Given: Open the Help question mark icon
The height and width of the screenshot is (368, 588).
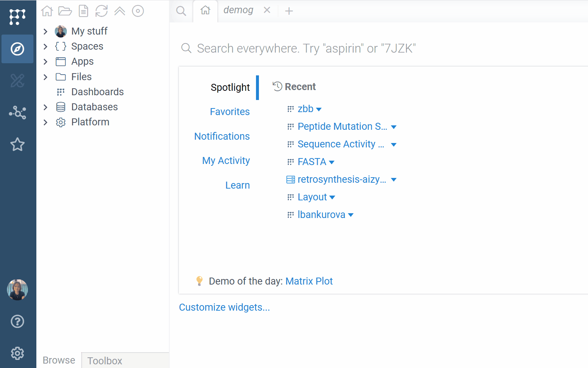Looking at the screenshot, I should tap(17, 321).
